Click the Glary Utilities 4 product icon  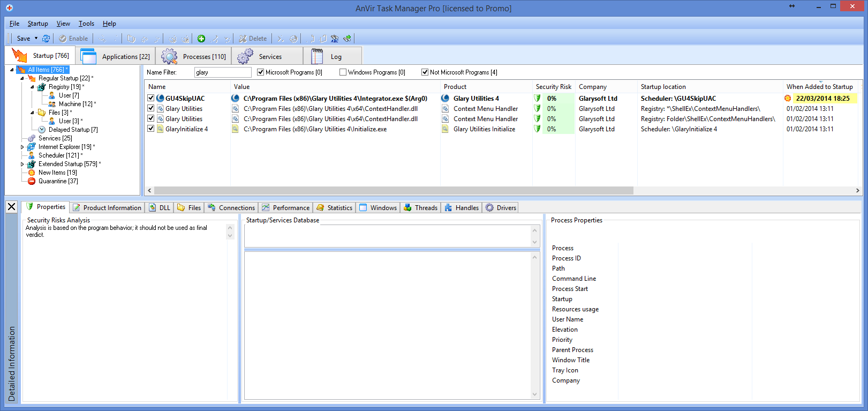(445, 98)
